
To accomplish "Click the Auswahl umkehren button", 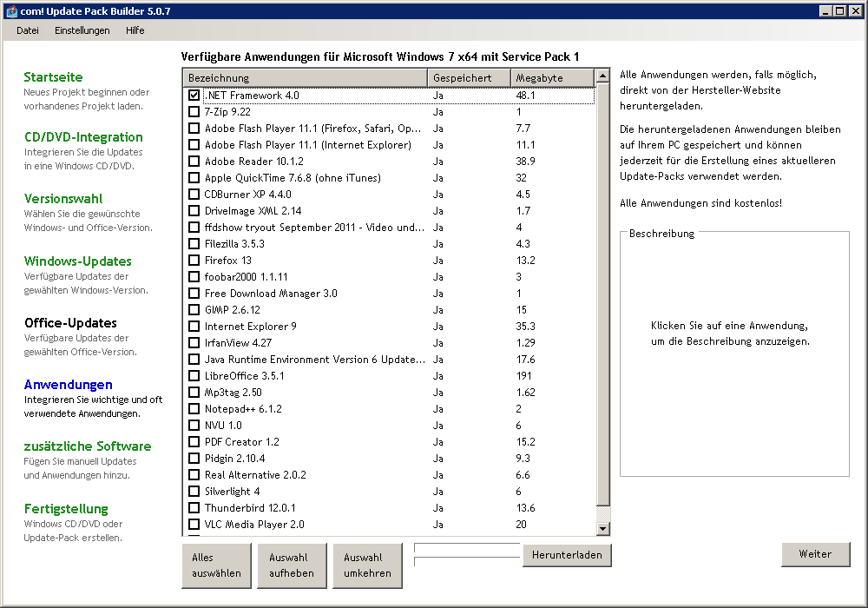I will click(x=367, y=565).
